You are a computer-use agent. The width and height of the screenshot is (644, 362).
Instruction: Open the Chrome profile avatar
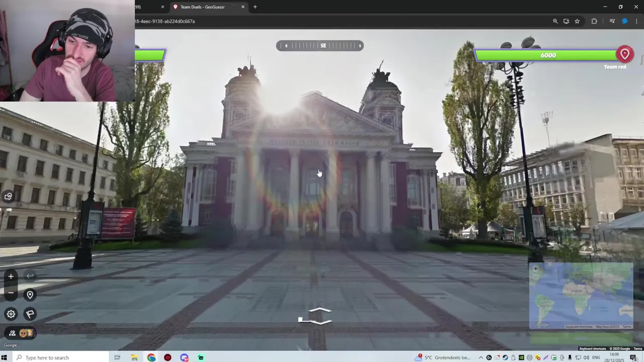624,21
